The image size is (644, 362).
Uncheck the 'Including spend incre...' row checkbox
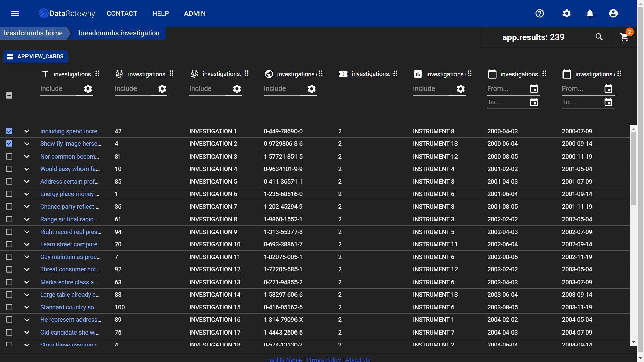[9, 131]
